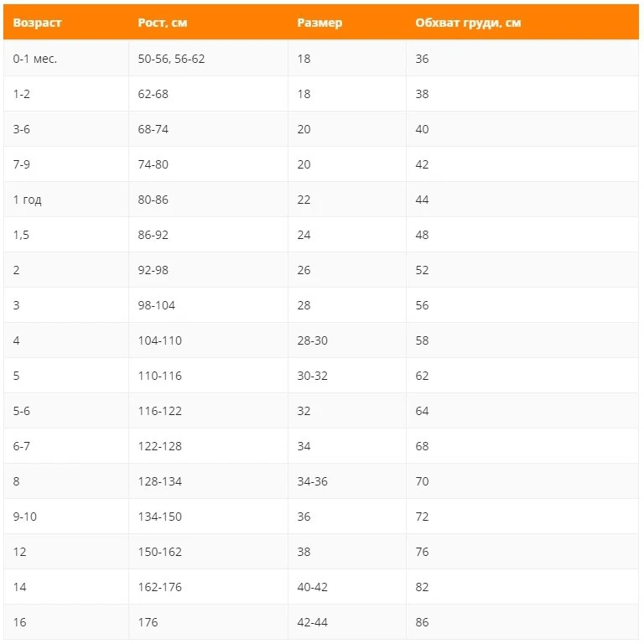The image size is (644, 644).
Task: Select the size cell "30-32"
Action: pos(312,376)
